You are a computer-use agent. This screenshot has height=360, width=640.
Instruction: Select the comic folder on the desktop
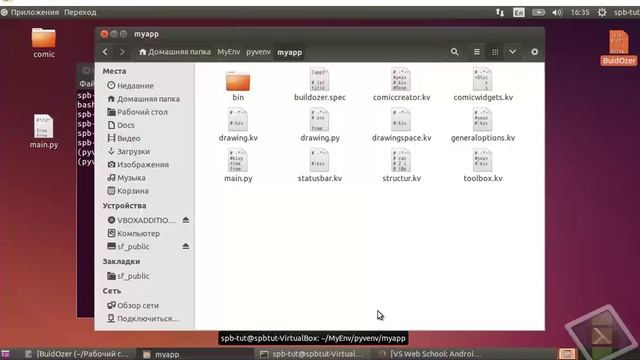point(44,42)
